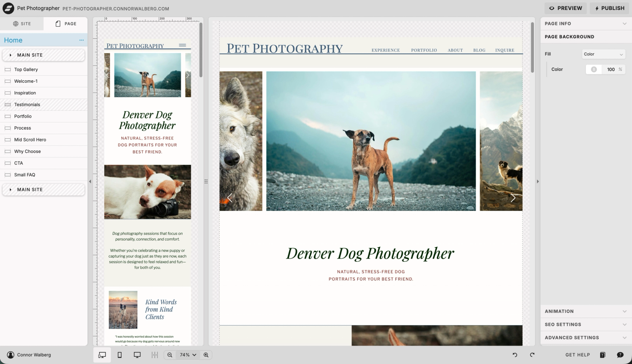Click the Denver Dog Photographer desktop heading

pyautogui.click(x=370, y=253)
